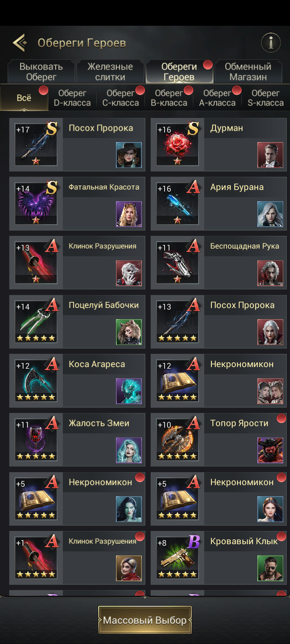Tap hero portrait on Поцелуй Бабочки card
Screen dimensions: 290x644
[129, 332]
